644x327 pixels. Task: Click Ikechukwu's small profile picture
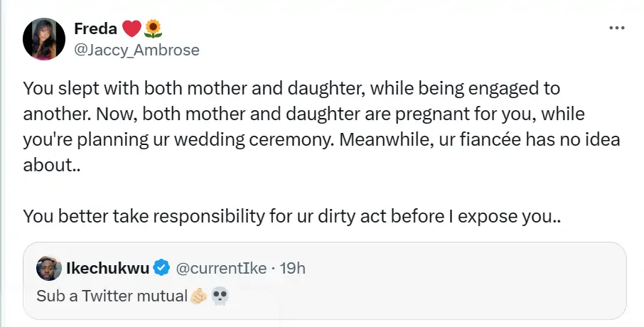pyautogui.click(x=49, y=268)
